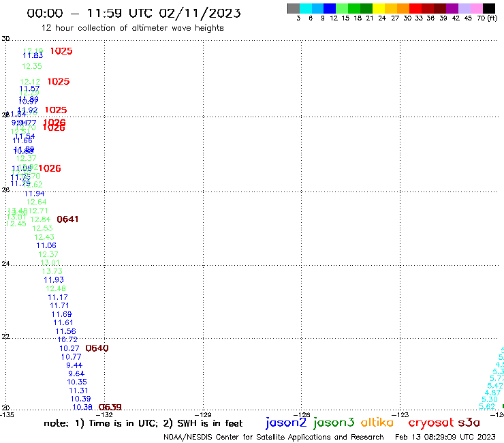
Task: Click the cyan wave height value '5.30'
Action: click(x=490, y=399)
